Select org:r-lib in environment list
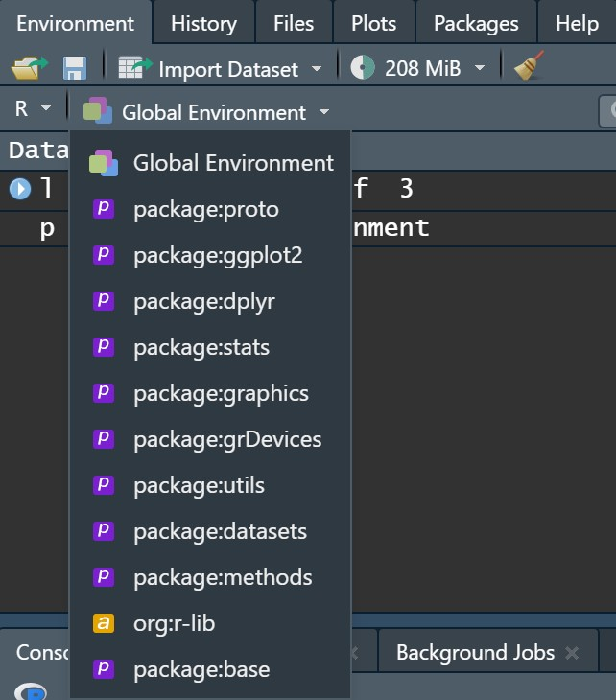The height and width of the screenshot is (700, 616). pyautogui.click(x=210, y=623)
